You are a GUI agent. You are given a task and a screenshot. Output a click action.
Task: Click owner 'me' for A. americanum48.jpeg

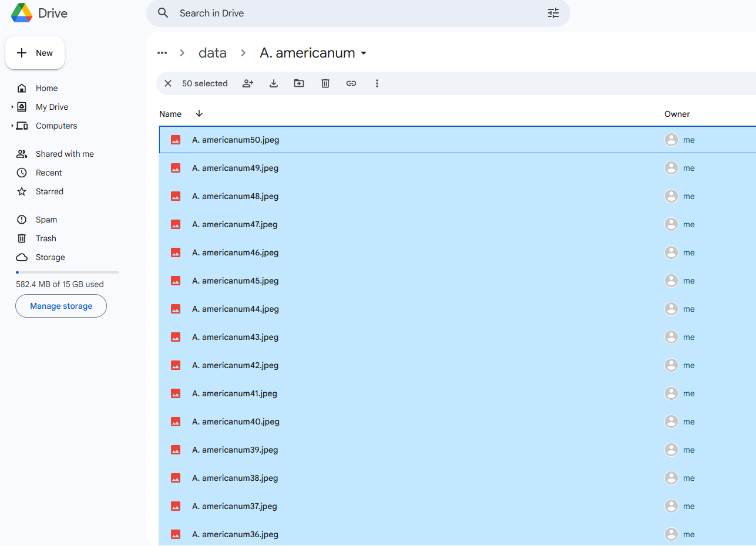click(689, 196)
